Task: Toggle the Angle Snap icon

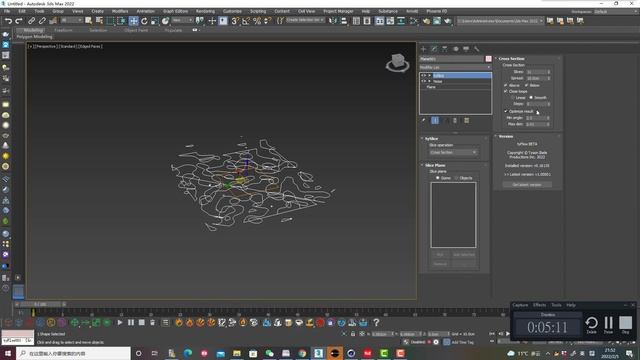Action: [246, 21]
